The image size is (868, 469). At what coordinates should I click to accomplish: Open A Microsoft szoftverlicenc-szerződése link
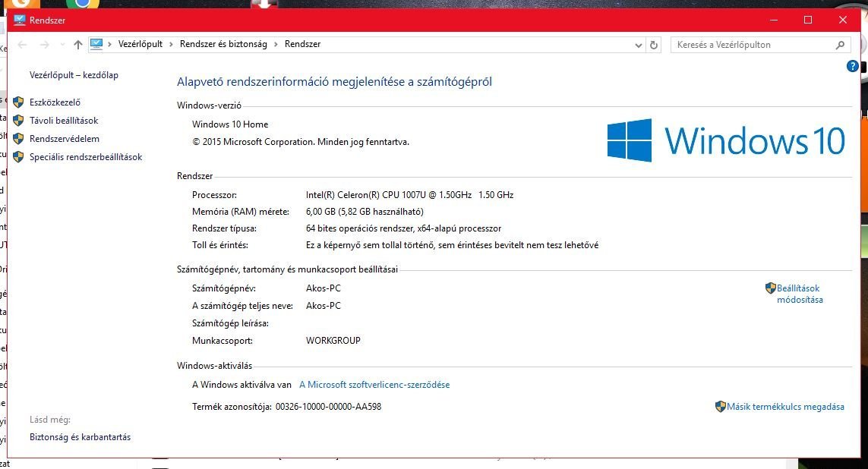(x=374, y=385)
